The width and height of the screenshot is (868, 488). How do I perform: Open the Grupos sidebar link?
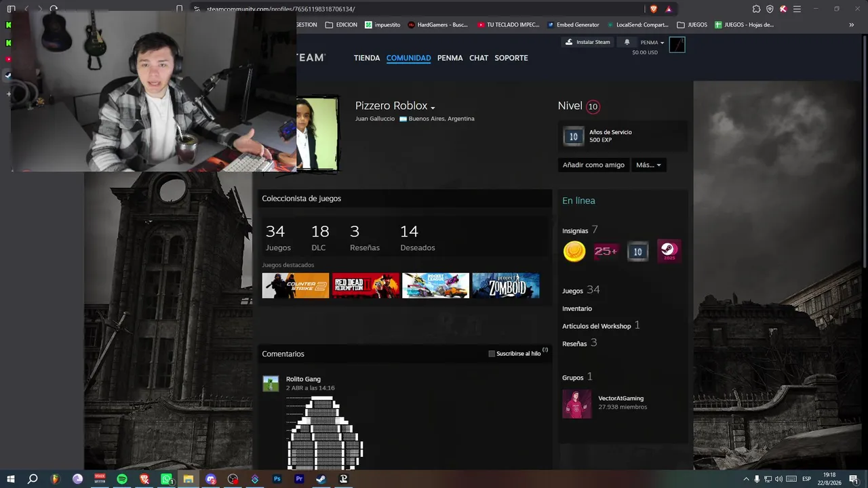(572, 378)
